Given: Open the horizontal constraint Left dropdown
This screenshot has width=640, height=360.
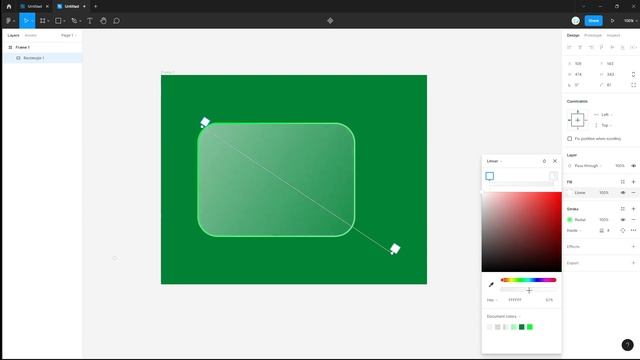Looking at the screenshot, I should [x=607, y=115].
